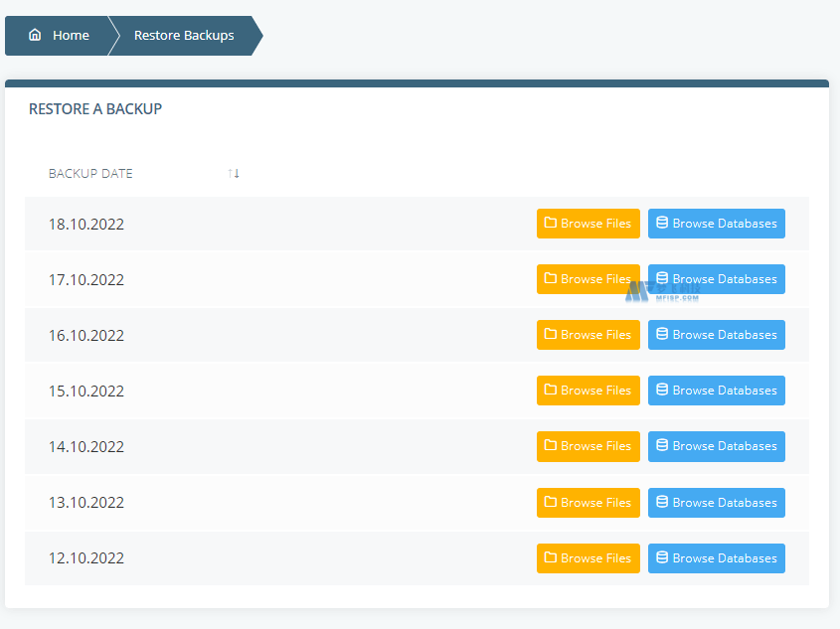The height and width of the screenshot is (629, 840).
Task: Click database icon in the 15.10.2022 row
Action: click(662, 391)
